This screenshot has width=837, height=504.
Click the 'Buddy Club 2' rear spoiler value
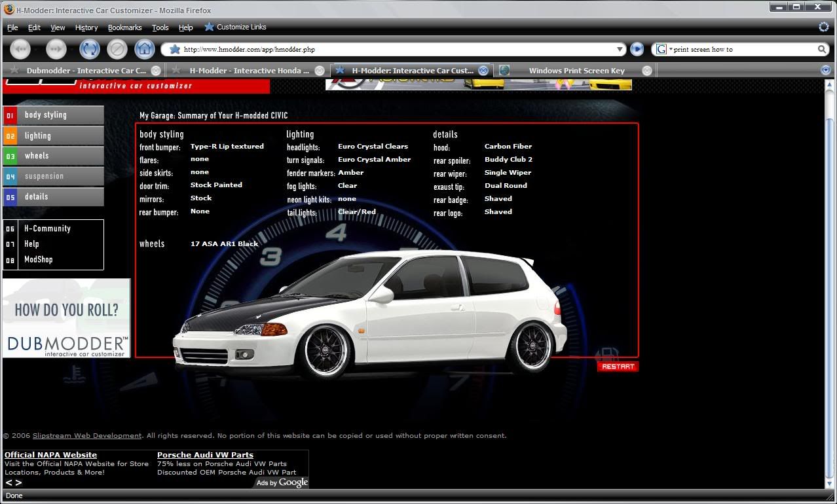coord(508,160)
